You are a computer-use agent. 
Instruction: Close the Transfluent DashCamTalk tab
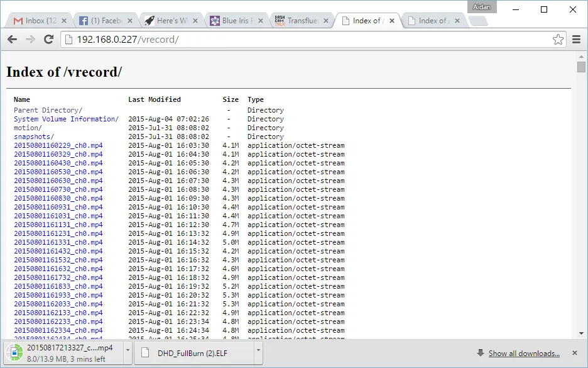[x=326, y=21]
